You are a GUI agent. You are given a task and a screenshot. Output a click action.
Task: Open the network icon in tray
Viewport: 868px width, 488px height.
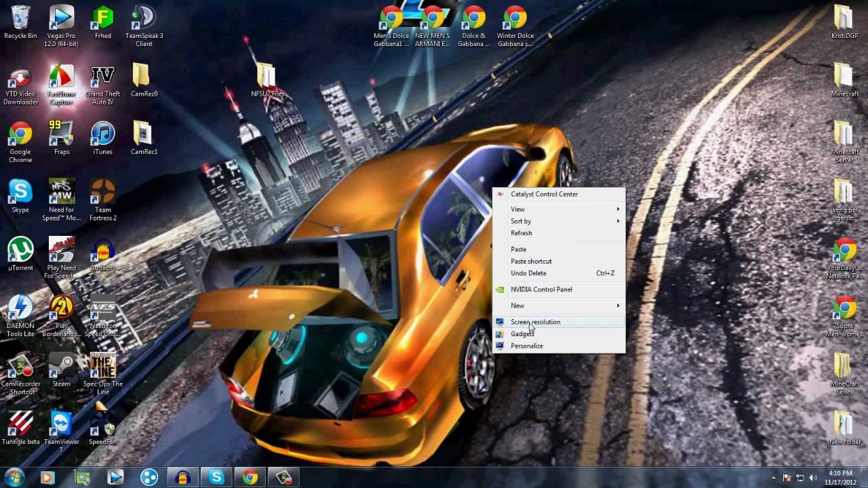800,478
